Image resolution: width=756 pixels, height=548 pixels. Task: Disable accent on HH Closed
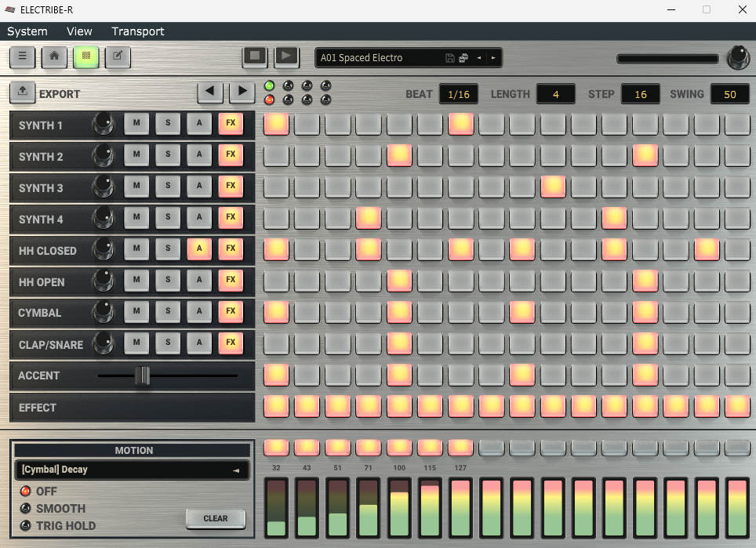pos(199,249)
